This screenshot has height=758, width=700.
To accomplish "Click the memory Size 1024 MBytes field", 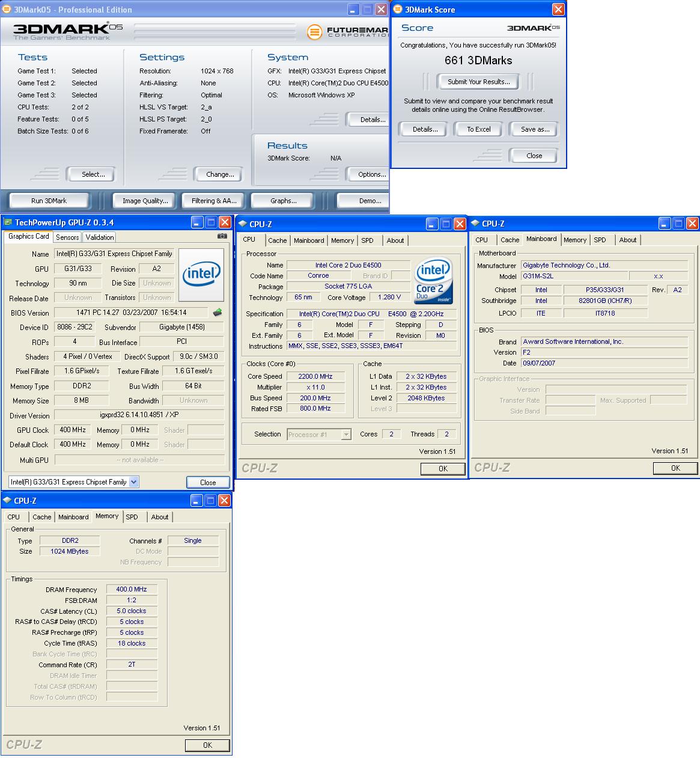I will click(x=70, y=551).
